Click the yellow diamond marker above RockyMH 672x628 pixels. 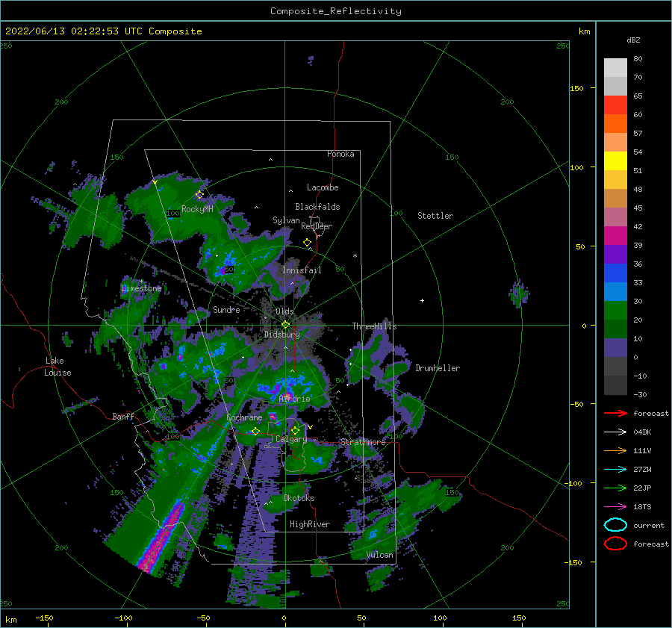pos(199,195)
